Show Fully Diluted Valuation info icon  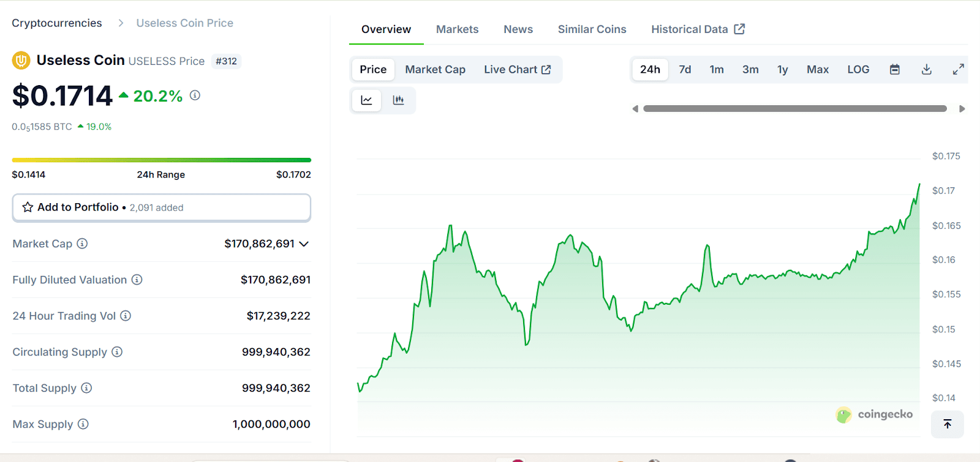pyautogui.click(x=137, y=280)
